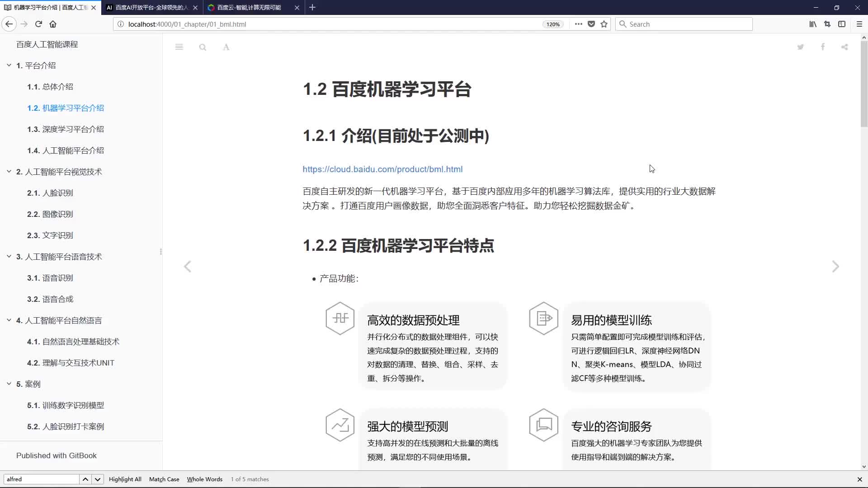868x488 pixels.
Task: Click Published with GitBook link
Action: (57, 455)
